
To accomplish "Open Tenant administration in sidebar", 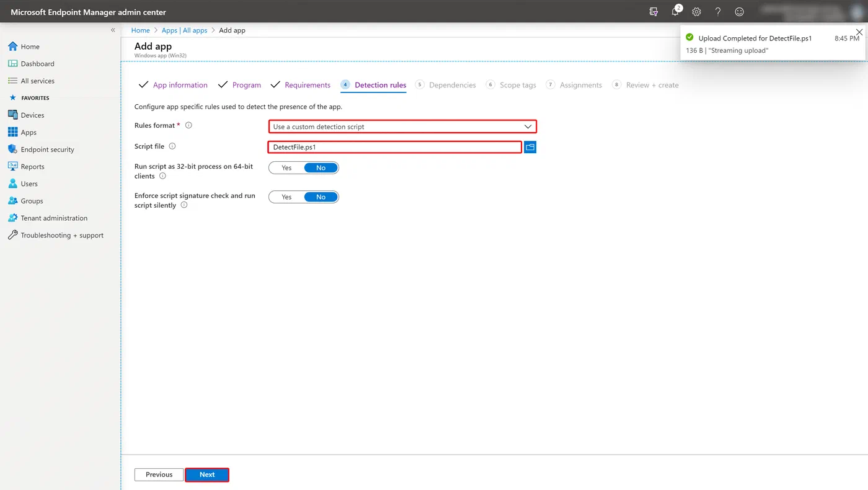I will (x=54, y=218).
